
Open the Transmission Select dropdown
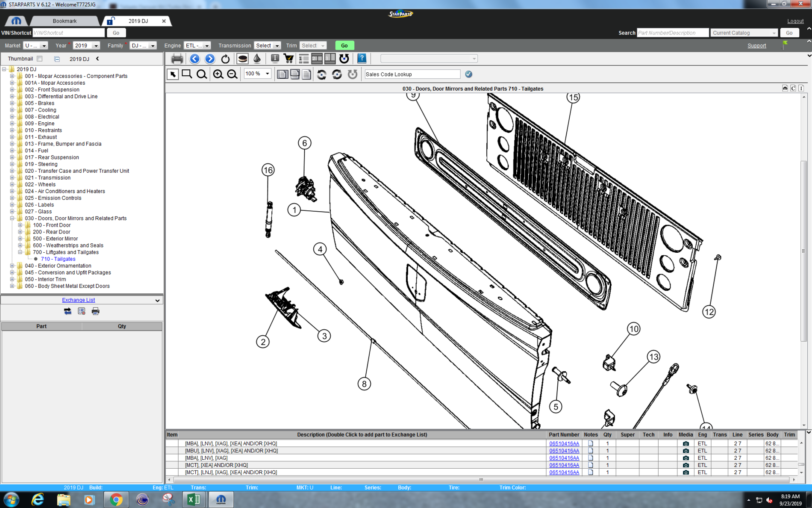click(277, 46)
